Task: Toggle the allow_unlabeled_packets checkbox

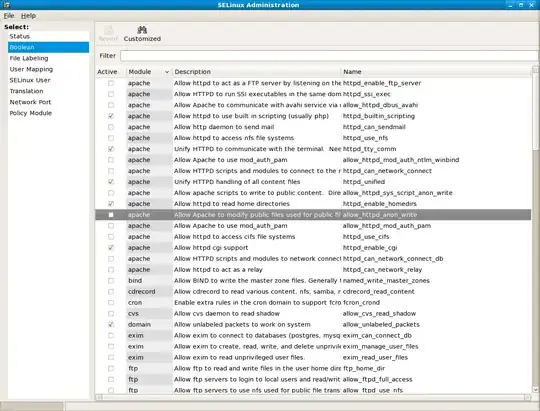Action: point(111,325)
